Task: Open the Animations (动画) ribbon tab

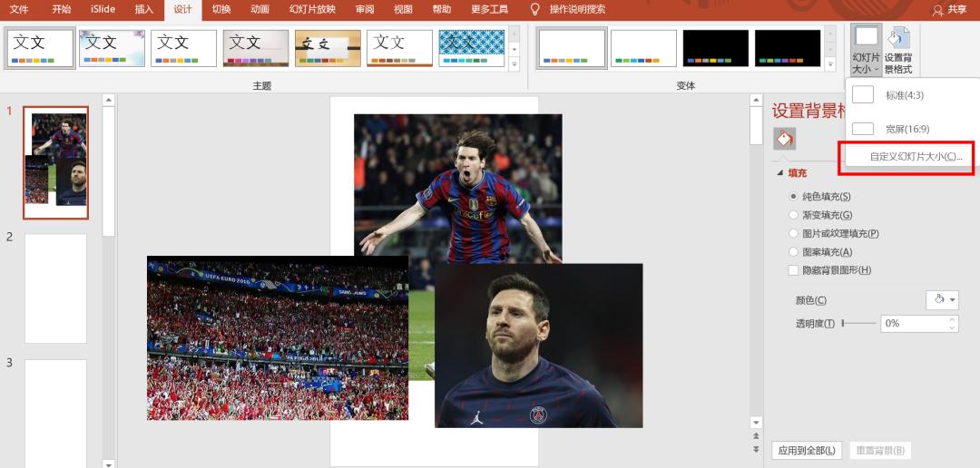Action: pyautogui.click(x=260, y=9)
